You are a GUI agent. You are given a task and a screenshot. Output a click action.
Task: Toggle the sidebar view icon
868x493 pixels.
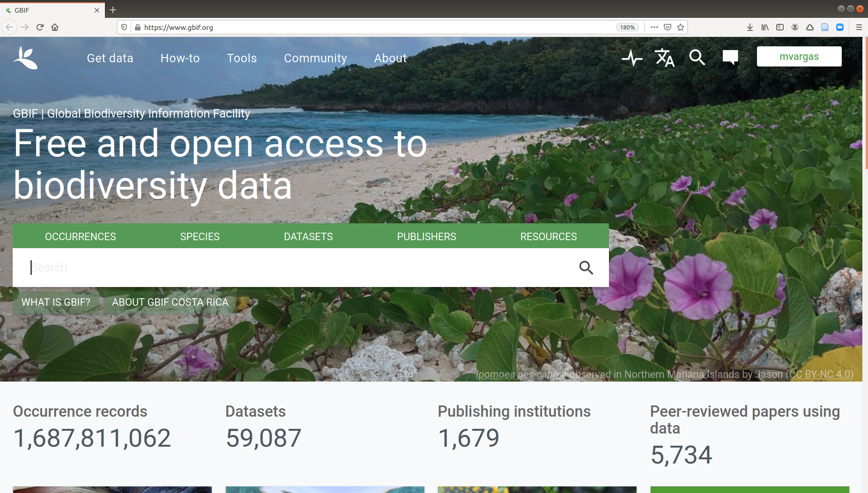(x=780, y=27)
